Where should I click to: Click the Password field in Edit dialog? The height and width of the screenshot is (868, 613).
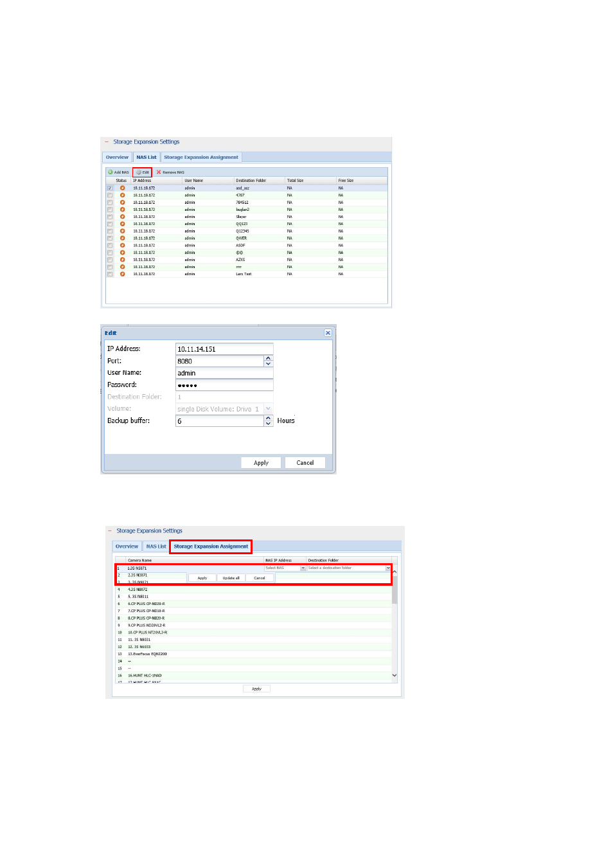click(x=224, y=385)
